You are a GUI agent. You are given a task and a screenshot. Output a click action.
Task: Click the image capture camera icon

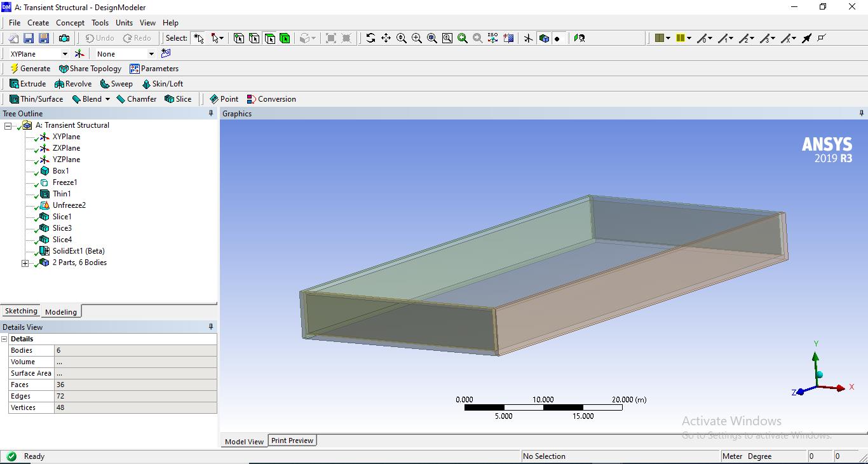[64, 38]
